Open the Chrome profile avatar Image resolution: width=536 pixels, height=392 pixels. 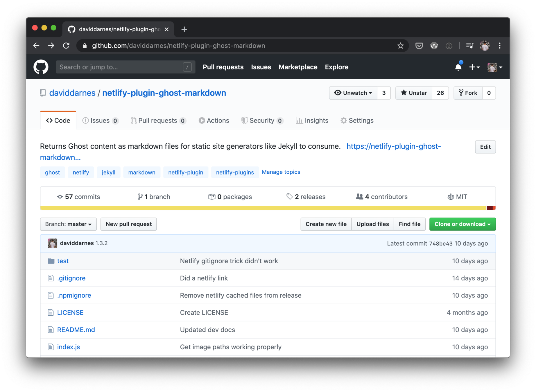[x=485, y=46]
